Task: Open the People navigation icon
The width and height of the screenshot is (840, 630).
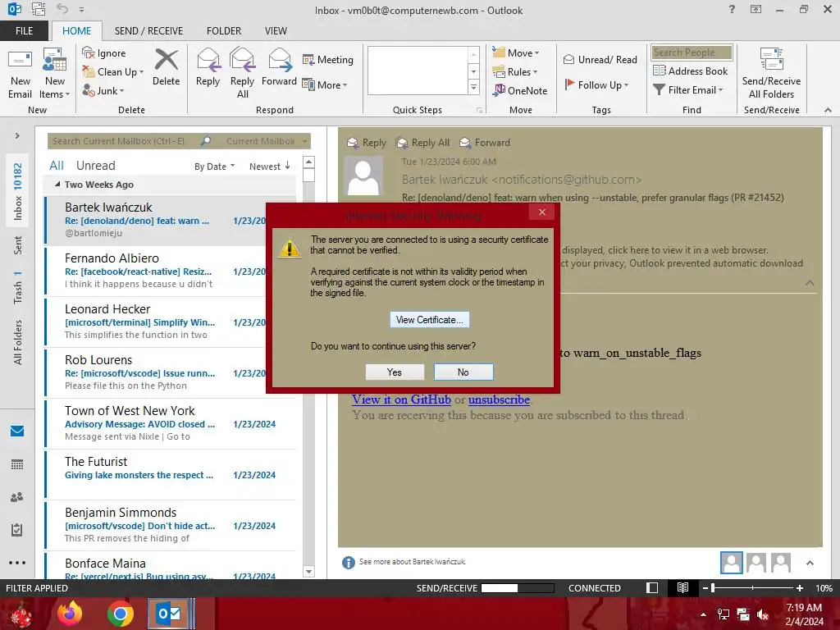Action: coord(17,497)
